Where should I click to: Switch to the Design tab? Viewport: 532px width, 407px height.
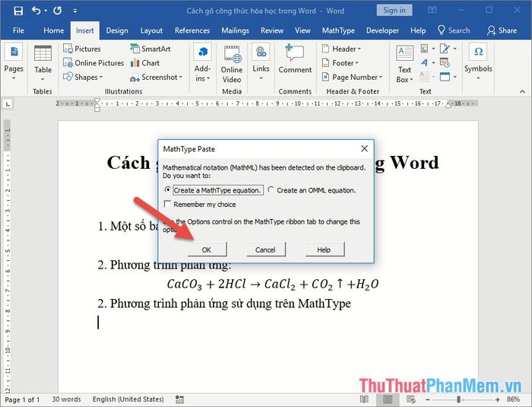click(117, 30)
